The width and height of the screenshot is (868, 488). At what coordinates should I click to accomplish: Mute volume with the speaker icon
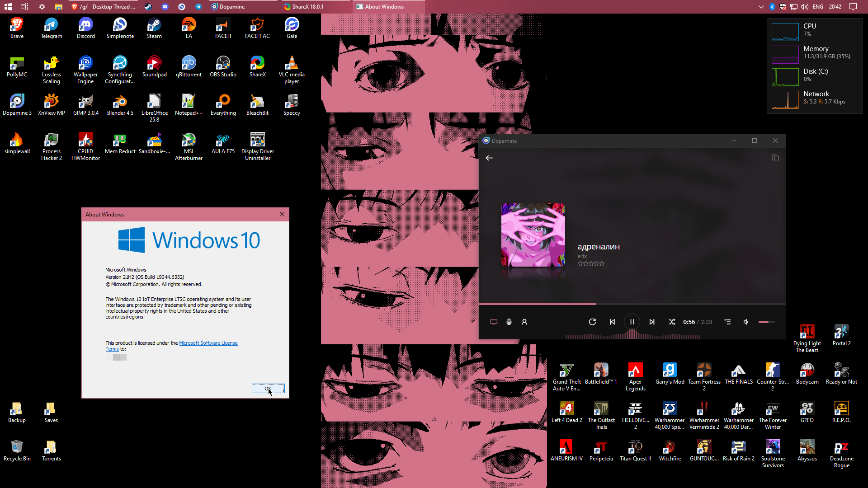click(x=746, y=322)
